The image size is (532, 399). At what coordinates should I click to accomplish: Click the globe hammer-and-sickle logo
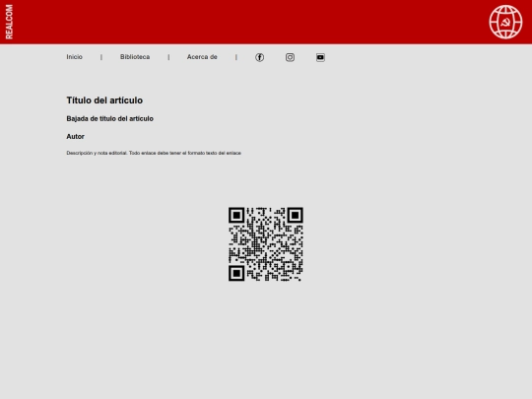(505, 22)
